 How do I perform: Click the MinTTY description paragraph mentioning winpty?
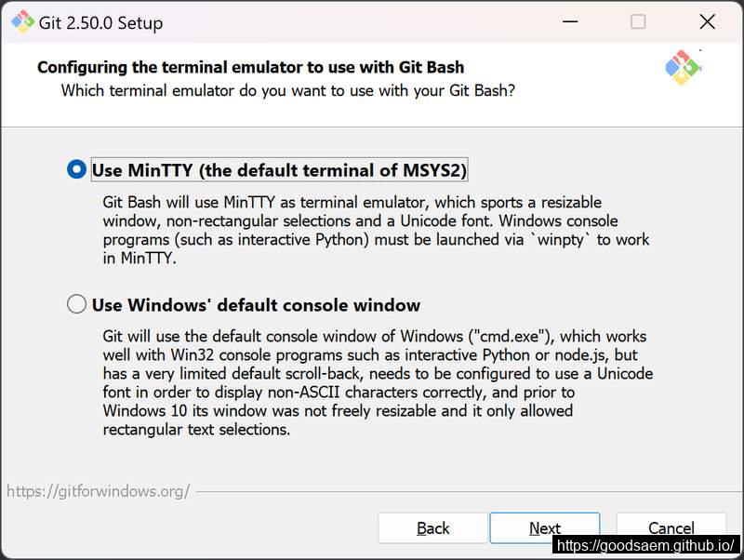click(376, 230)
